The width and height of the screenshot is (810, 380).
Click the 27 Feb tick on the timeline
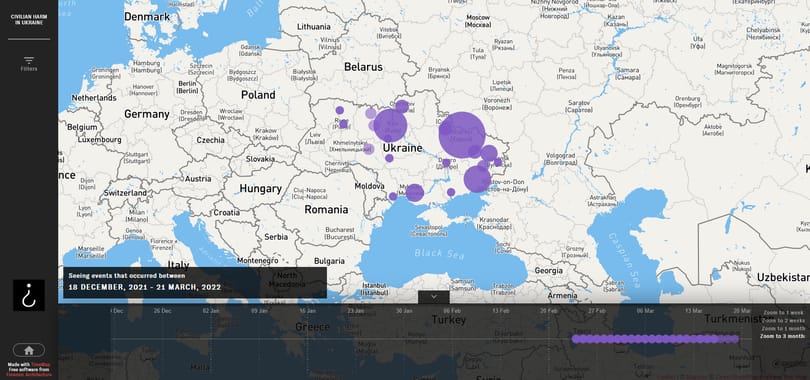pos(597,311)
